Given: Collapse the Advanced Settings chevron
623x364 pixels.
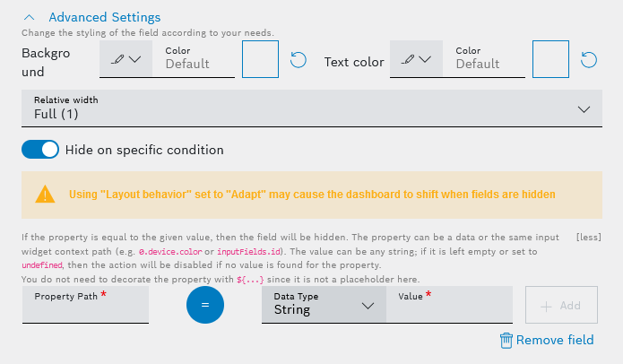Looking at the screenshot, I should pos(30,17).
